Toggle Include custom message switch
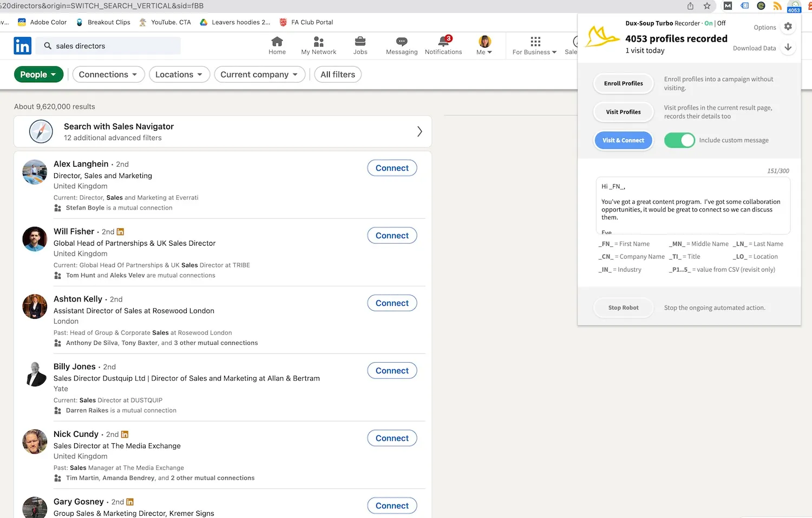The image size is (812, 518). click(x=679, y=140)
